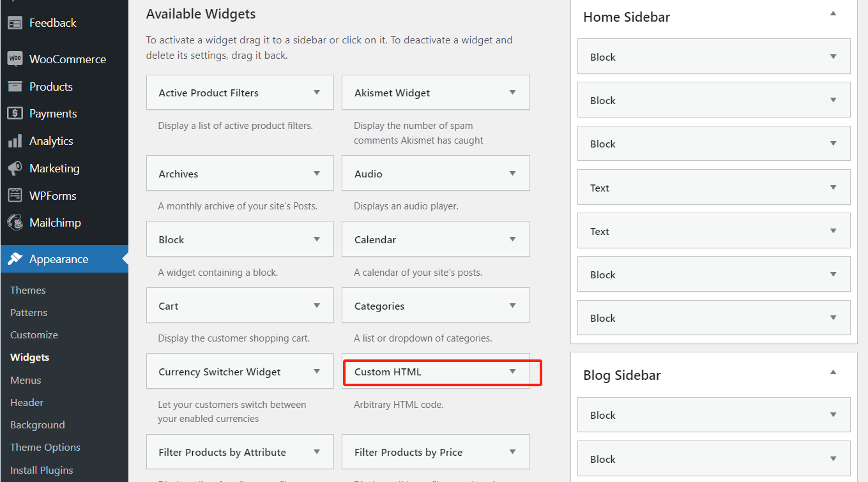This screenshot has width=868, height=482.
Task: Open Analytics via its chart icon
Action: pyautogui.click(x=14, y=140)
